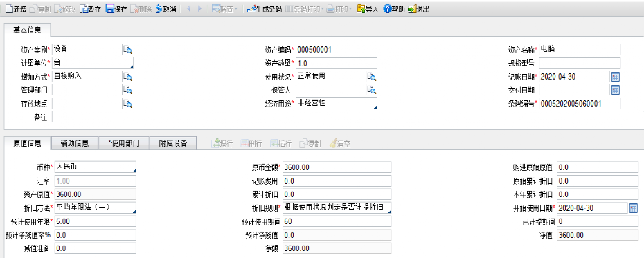
Task: Click the 本年累计折旧 input field
Action: pyautogui.click(x=598, y=194)
